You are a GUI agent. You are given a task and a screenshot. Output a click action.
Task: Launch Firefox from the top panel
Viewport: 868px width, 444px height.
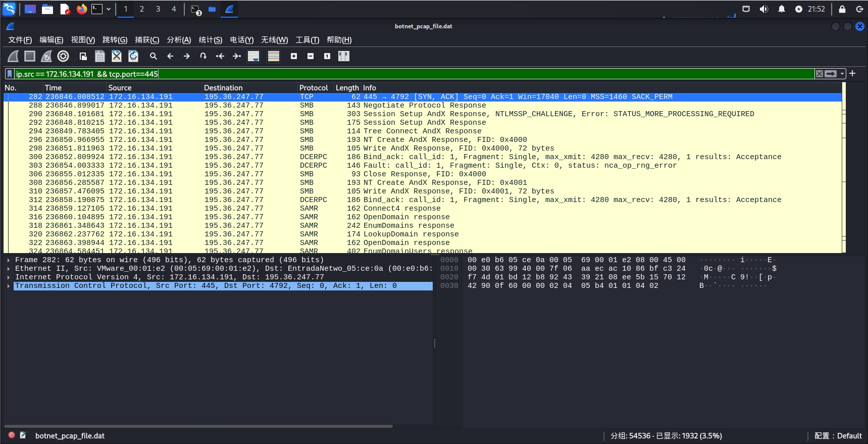(x=81, y=9)
